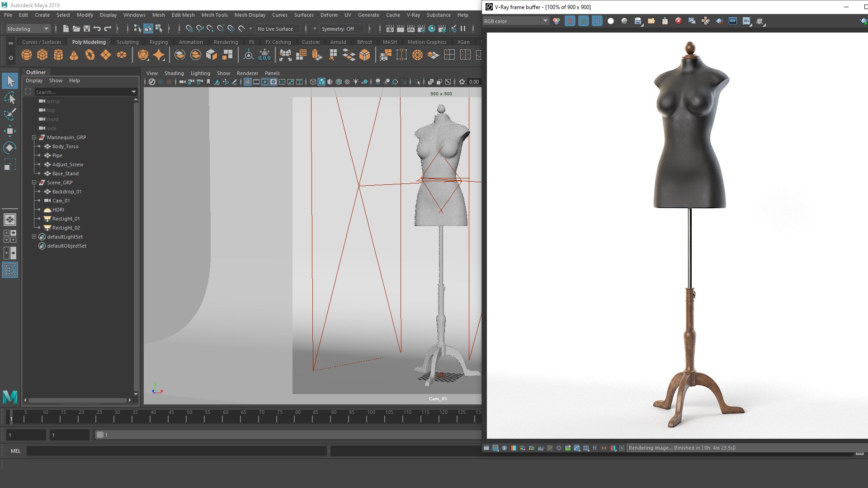
Task: Toggle wireframe display in viewport
Action: [313, 82]
